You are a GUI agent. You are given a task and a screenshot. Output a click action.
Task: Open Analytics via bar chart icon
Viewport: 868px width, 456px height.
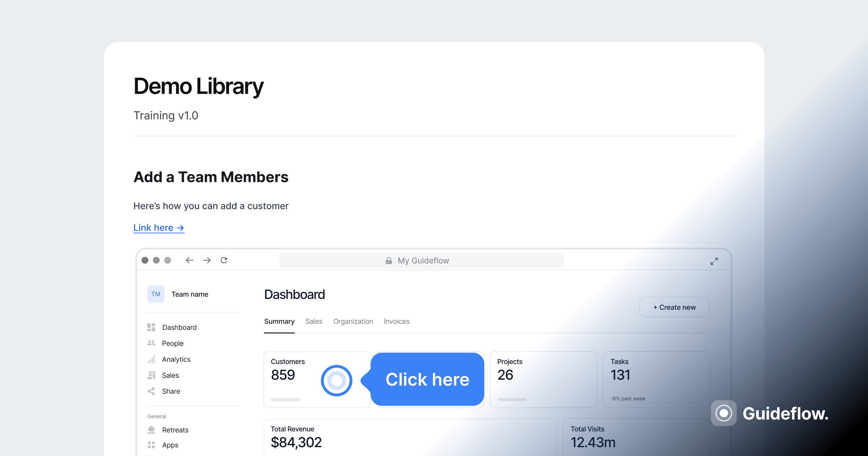coord(151,359)
